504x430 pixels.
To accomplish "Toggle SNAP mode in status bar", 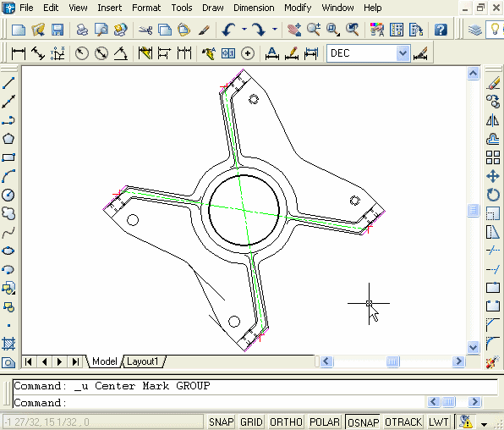I will (x=221, y=422).
